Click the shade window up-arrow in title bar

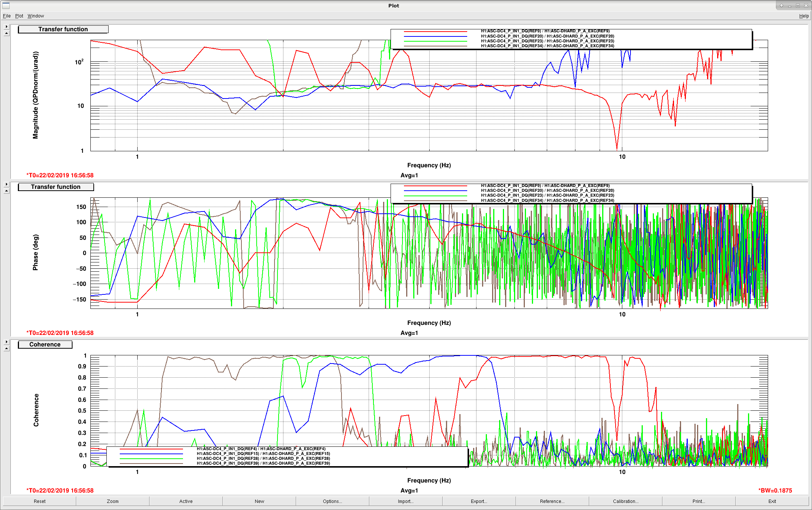781,6
